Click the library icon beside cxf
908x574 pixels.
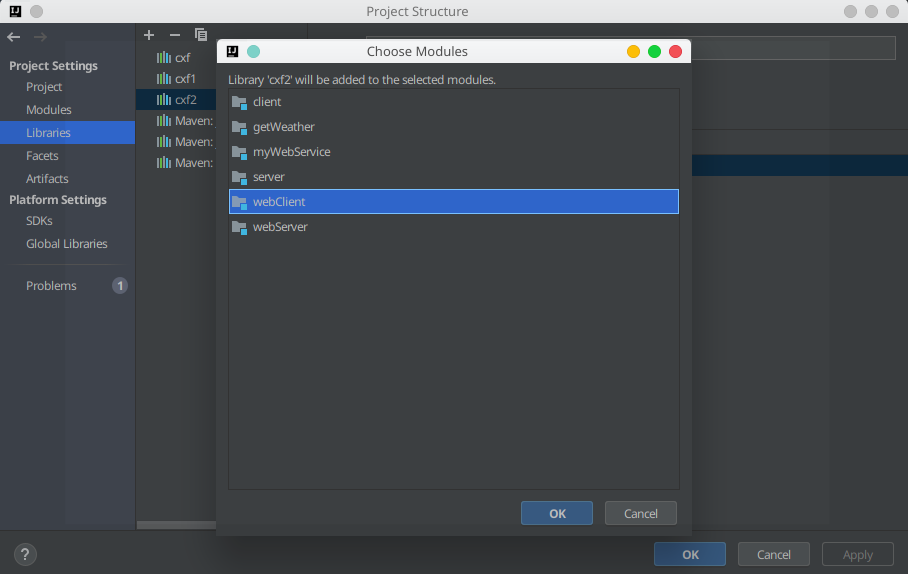click(164, 57)
